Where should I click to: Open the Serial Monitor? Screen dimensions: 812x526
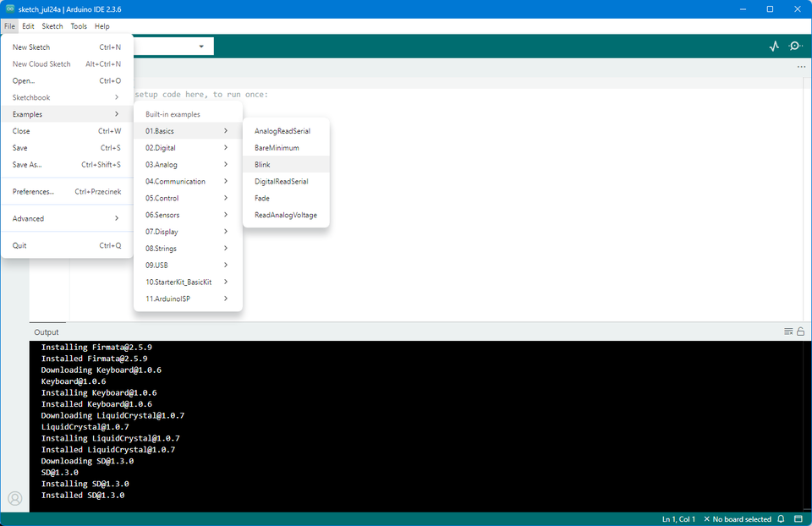tap(794, 47)
